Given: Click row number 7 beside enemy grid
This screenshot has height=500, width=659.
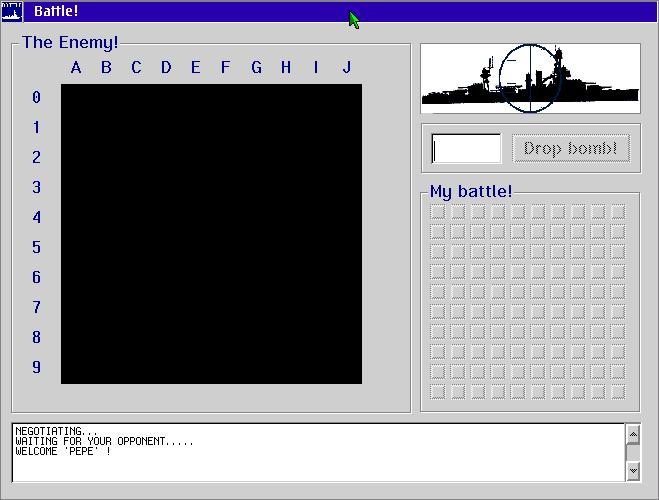Looking at the screenshot, I should pos(37,307).
